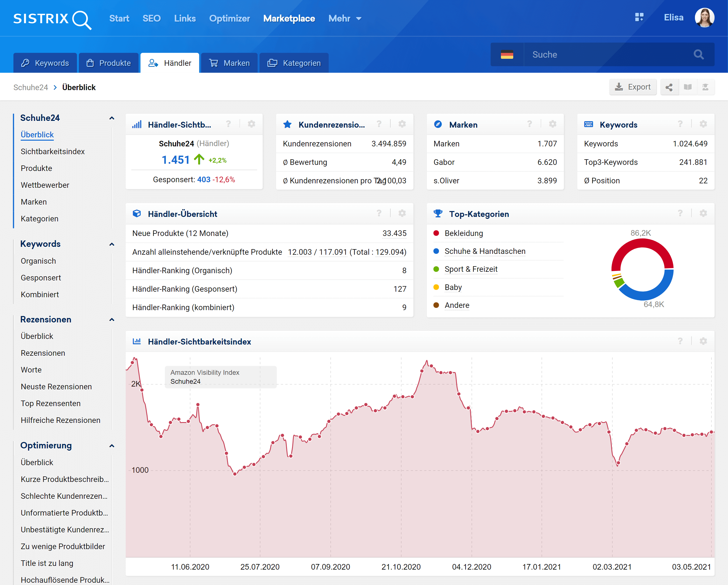Click gear icon of Händler-Sichtbarkeitsindex chart

click(703, 341)
